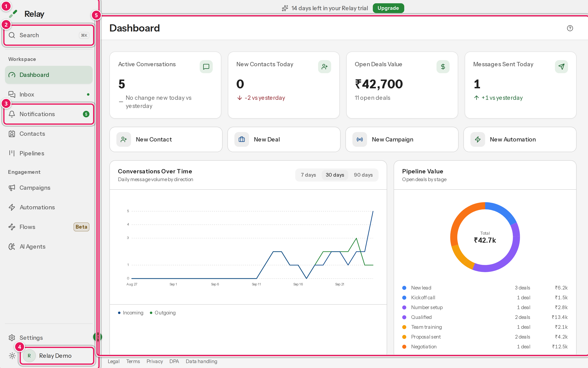
Task: Click the New Automation lightning icon
Action: click(478, 139)
